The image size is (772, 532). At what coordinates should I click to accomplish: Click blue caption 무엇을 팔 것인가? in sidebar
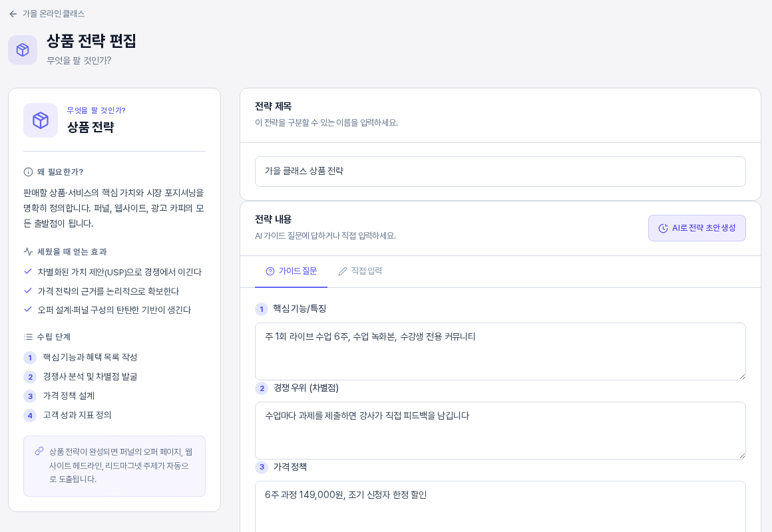tap(96, 110)
